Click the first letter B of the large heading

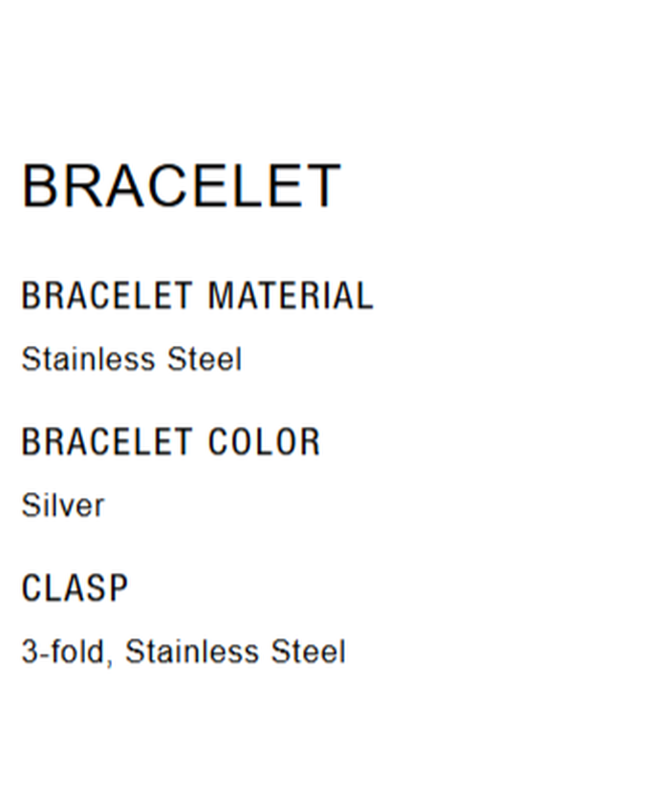pyautogui.click(x=40, y=185)
